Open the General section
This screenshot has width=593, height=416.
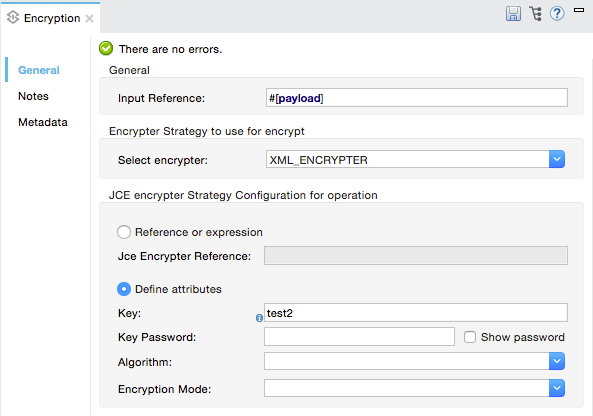[39, 70]
